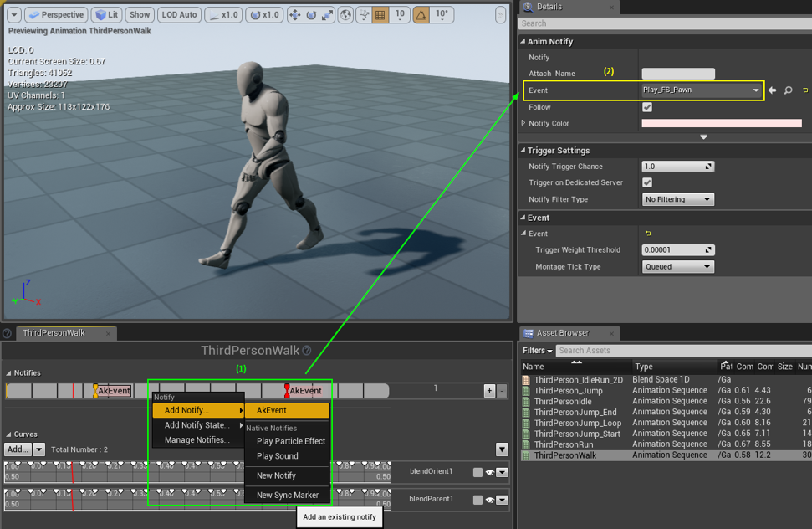Click the magnifier to browse to Play_FS_Pawn

tap(787, 90)
